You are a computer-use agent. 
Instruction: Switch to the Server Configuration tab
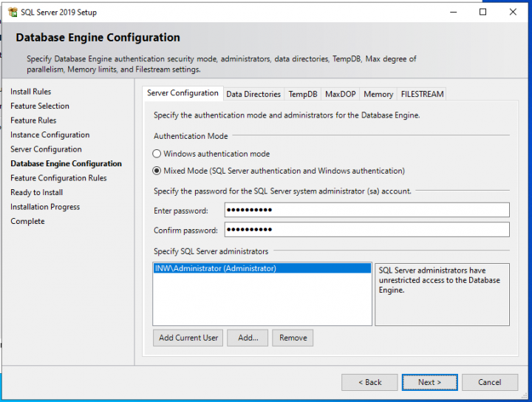click(183, 93)
